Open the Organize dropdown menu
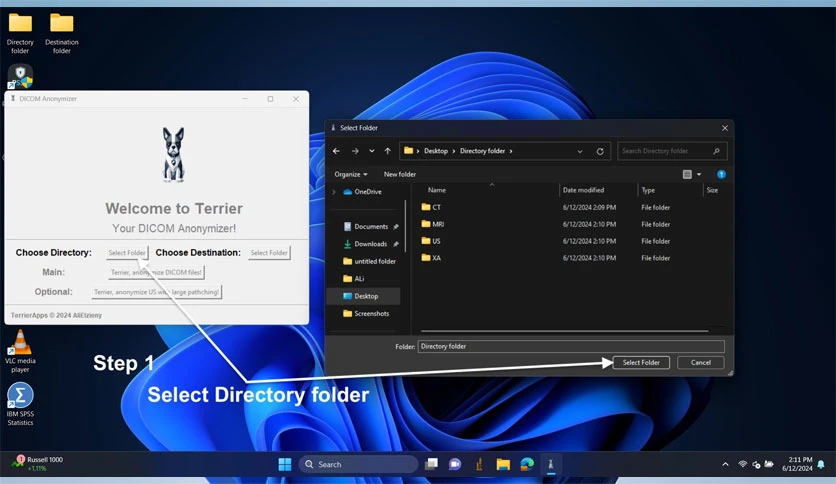 (350, 174)
